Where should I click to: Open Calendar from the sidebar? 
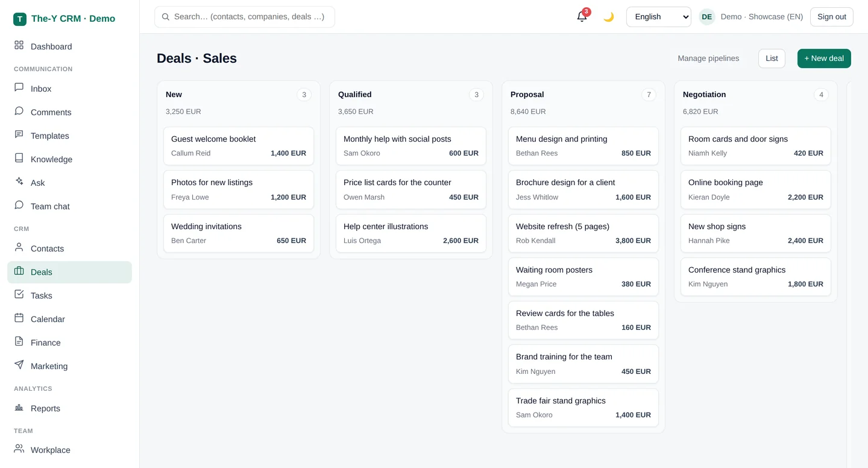point(69,319)
